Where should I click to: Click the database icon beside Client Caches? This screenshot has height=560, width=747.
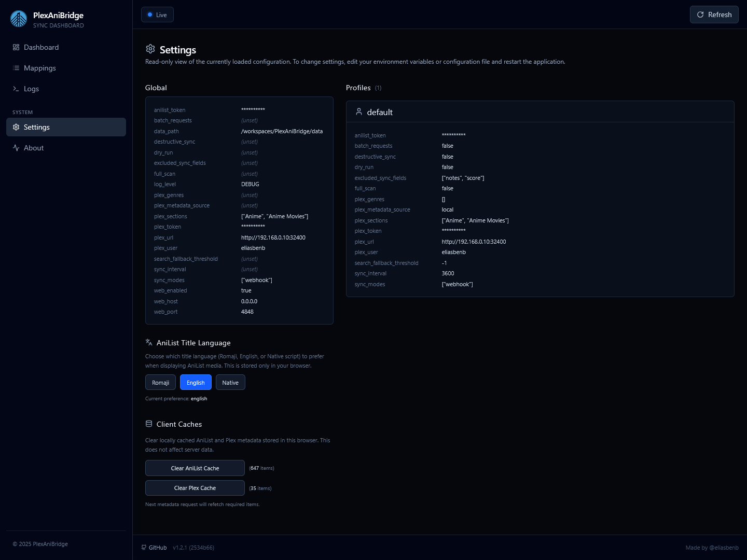(149, 424)
